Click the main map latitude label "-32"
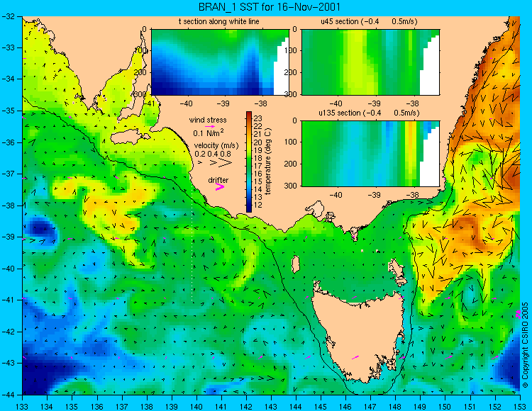Image resolution: width=532 pixels, height=411 pixels. [8, 16]
